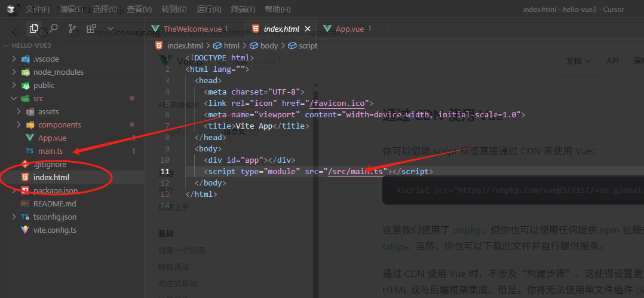Screen dimensions: 644x298
Task: Click the browser back arrow behind Cursor
Action: tap(16, 32)
